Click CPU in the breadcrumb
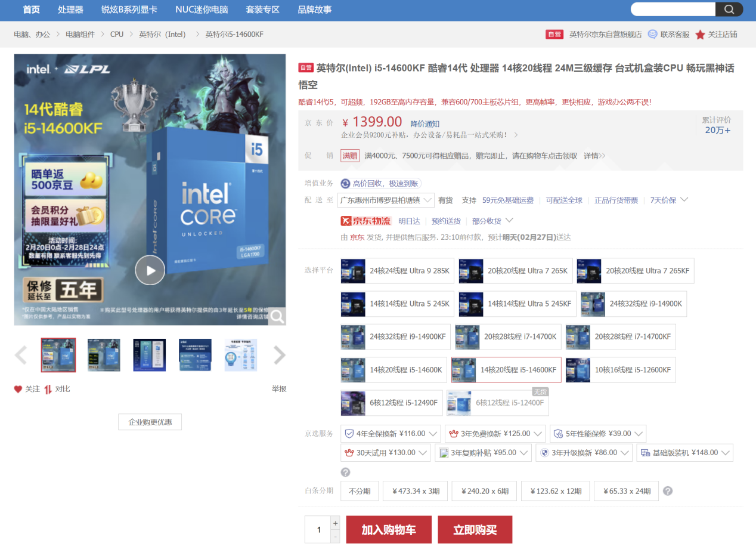The height and width of the screenshot is (553, 756). tap(117, 35)
